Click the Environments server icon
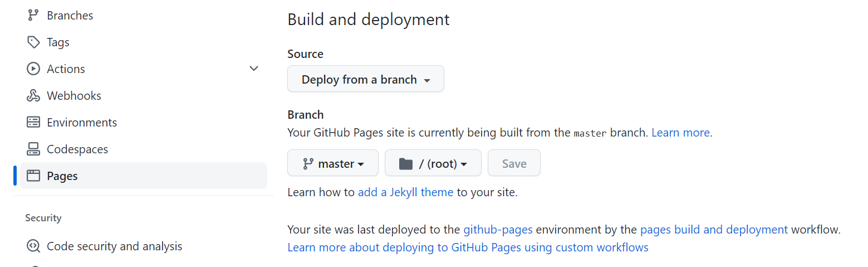 [x=33, y=123]
